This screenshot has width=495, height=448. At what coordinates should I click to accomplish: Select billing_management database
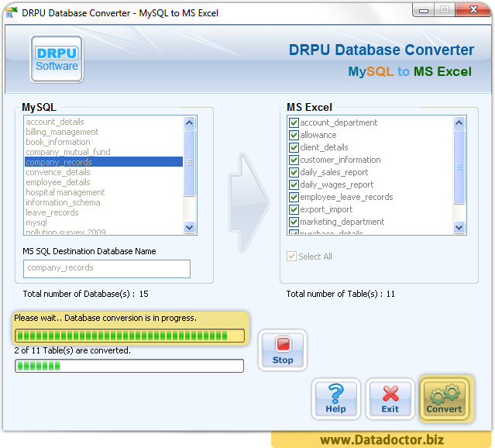pos(104,132)
